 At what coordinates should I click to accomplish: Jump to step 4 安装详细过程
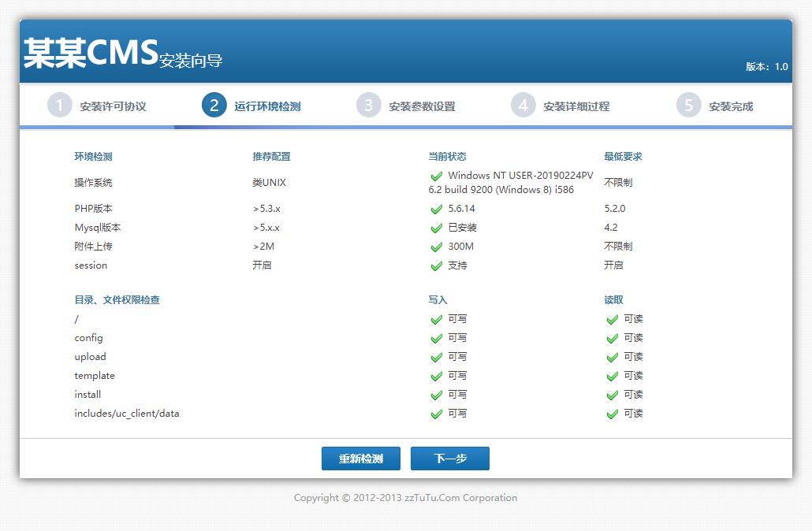click(x=561, y=106)
